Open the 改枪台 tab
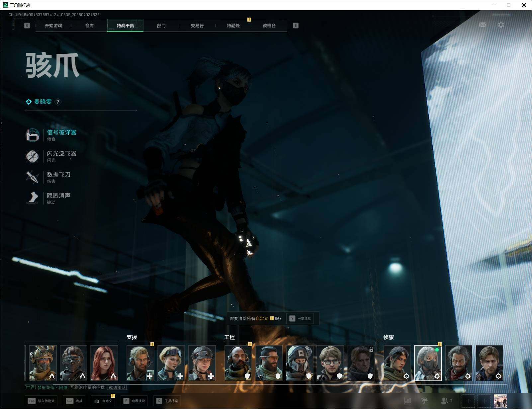Viewport: 532px width, 409px height. click(x=269, y=26)
